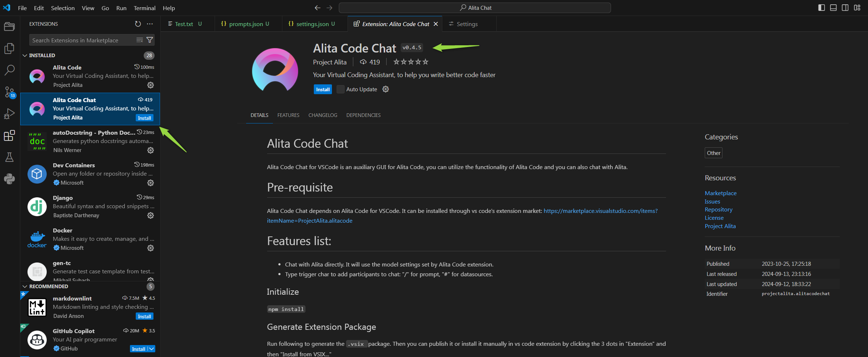Viewport: 868px width, 357px height.
Task: Open Project Alita link under Resources
Action: point(720,226)
